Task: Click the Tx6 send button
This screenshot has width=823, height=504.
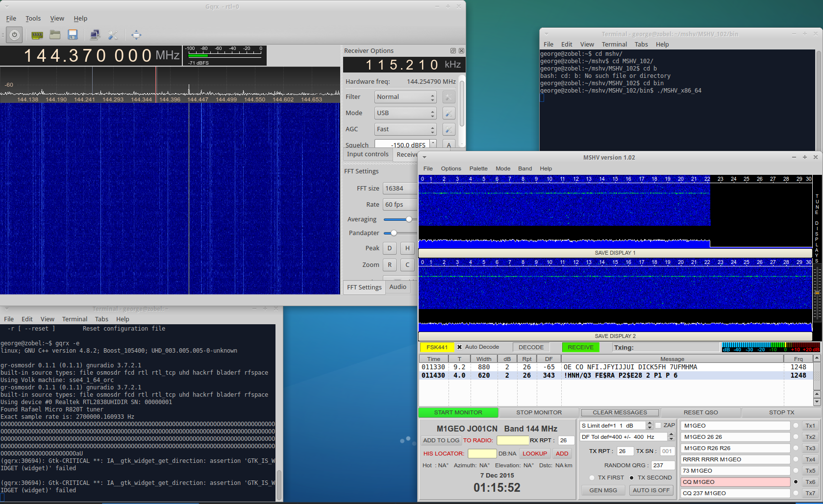Action: pyautogui.click(x=810, y=482)
